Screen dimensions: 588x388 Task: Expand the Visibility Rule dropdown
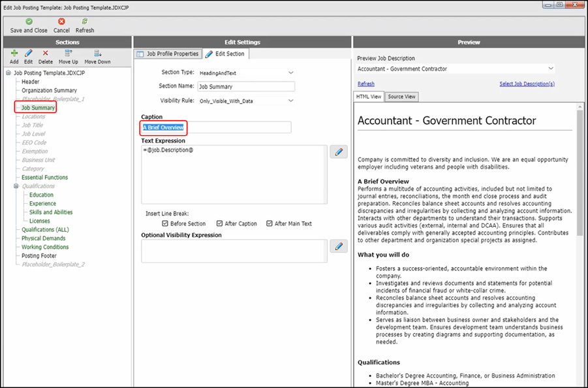coord(290,101)
